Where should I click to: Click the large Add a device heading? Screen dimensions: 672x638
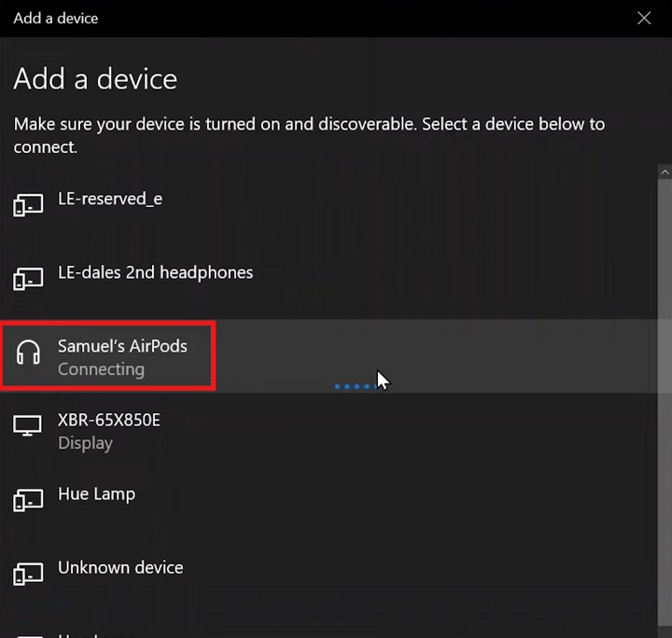coord(95,79)
